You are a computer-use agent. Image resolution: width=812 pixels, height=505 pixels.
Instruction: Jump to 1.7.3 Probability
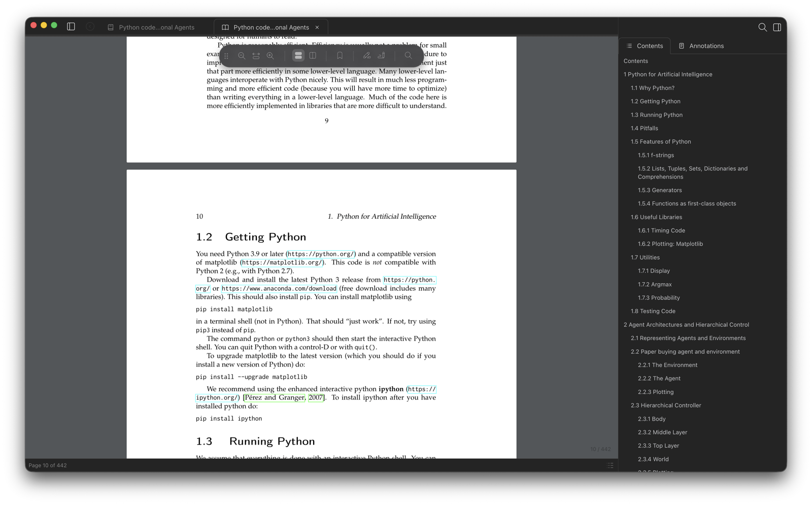coord(659,298)
